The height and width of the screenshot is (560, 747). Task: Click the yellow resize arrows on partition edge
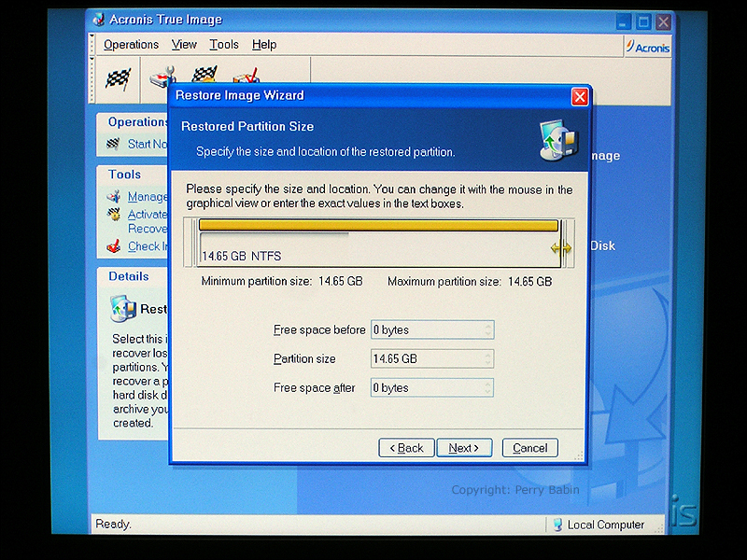click(x=561, y=248)
